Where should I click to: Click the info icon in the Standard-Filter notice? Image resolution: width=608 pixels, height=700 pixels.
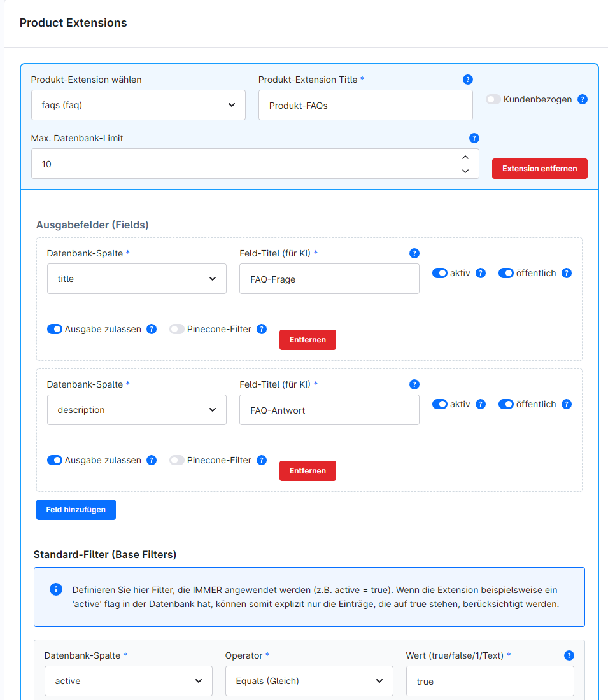click(x=55, y=590)
